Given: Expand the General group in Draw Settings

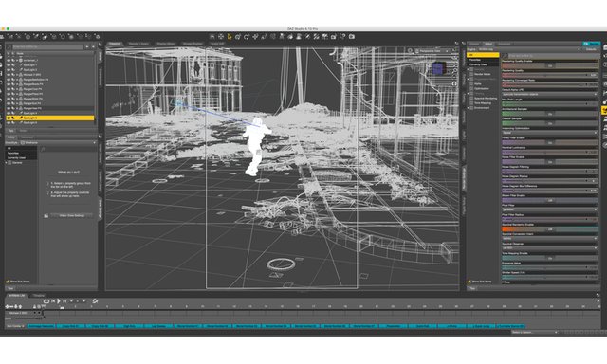Looking at the screenshot, I should point(7,163).
